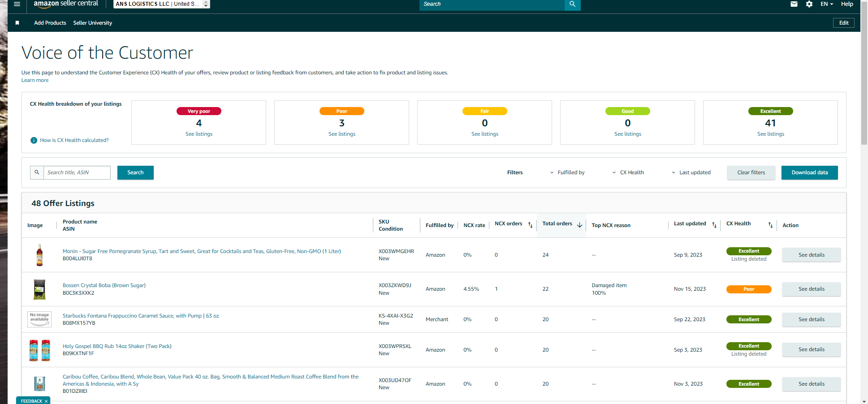
Task: Click the Search button for listings
Action: (x=135, y=172)
